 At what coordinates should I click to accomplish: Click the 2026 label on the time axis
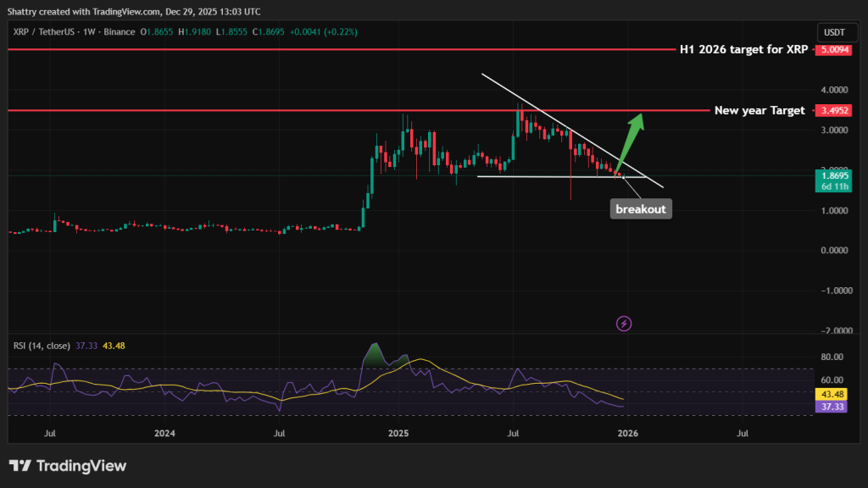(627, 433)
